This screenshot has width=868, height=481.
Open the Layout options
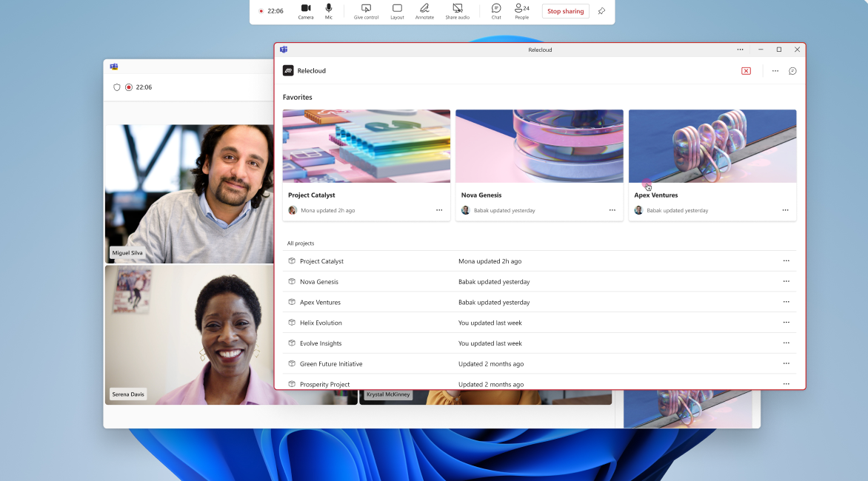(x=397, y=11)
